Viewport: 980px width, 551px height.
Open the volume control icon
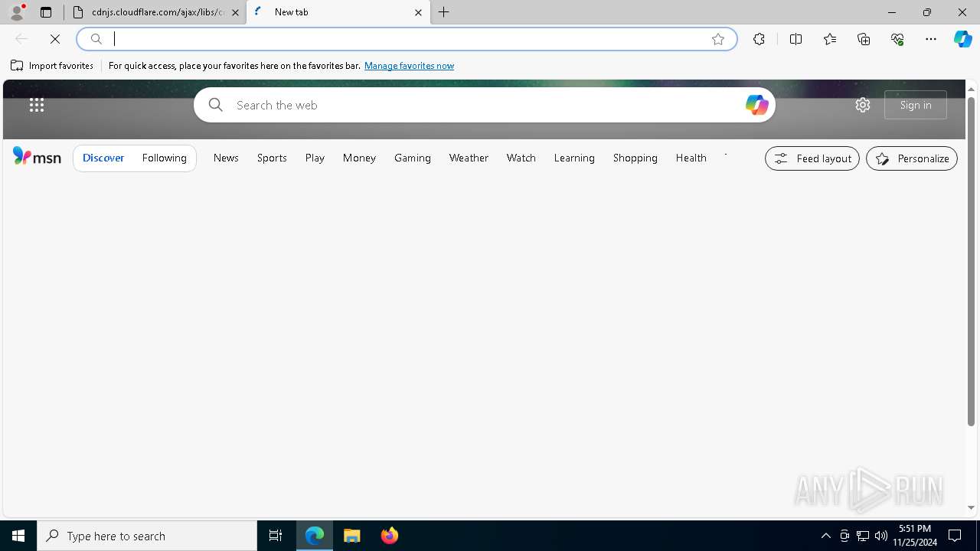(x=880, y=536)
